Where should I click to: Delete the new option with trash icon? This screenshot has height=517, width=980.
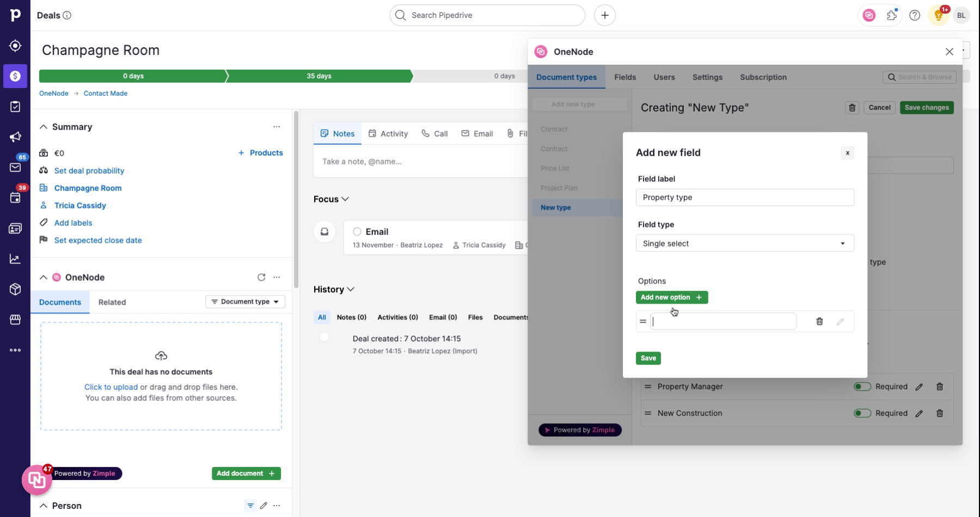(819, 321)
